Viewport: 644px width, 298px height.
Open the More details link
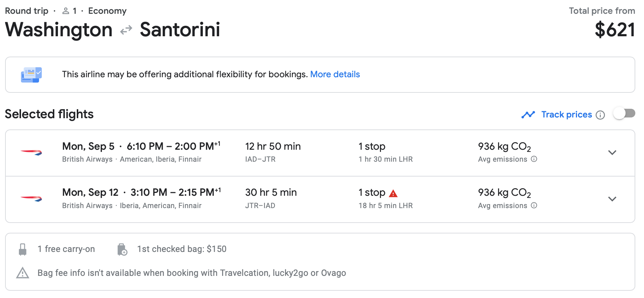[335, 74]
